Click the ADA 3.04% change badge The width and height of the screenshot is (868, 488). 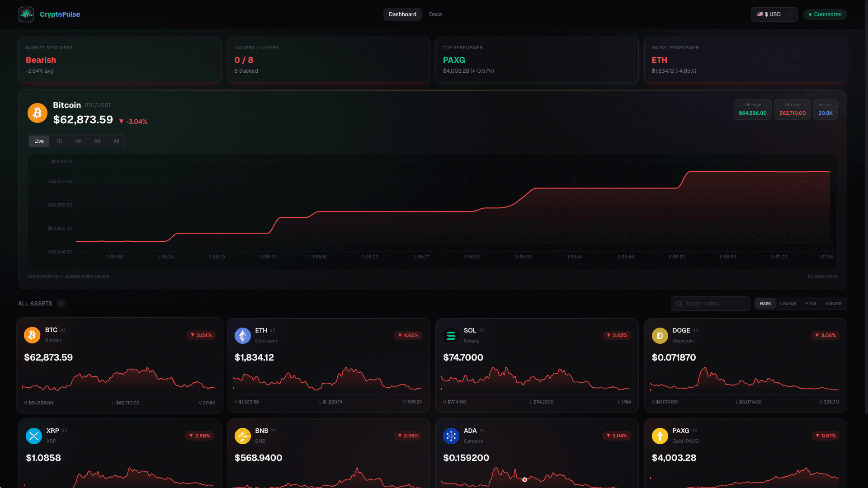[x=617, y=436]
